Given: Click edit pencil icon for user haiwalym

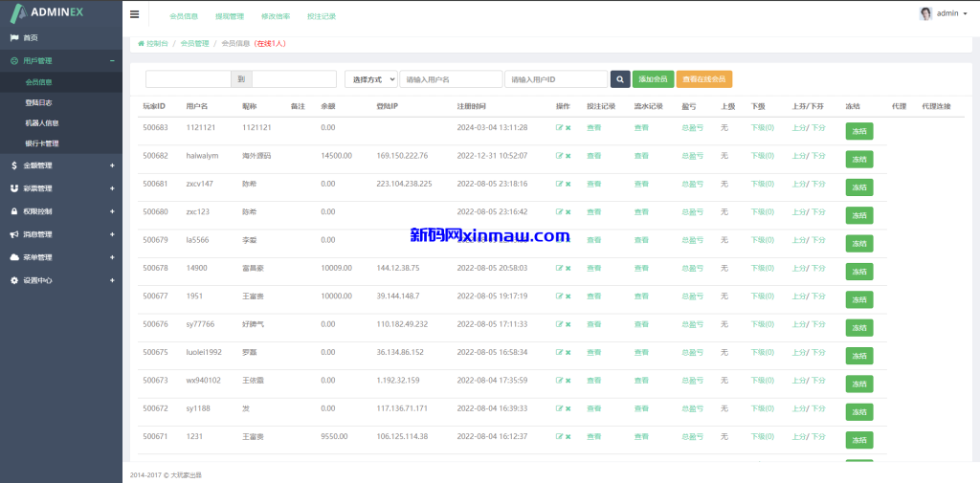Looking at the screenshot, I should 559,156.
